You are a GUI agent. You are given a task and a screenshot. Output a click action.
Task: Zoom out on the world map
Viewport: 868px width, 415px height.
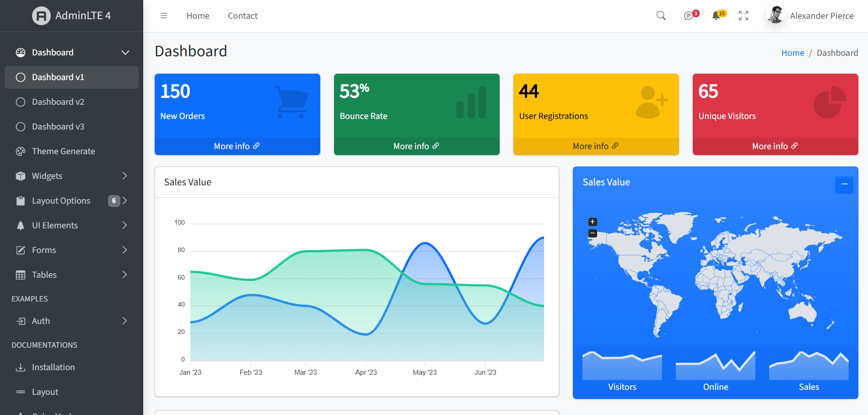click(x=593, y=233)
